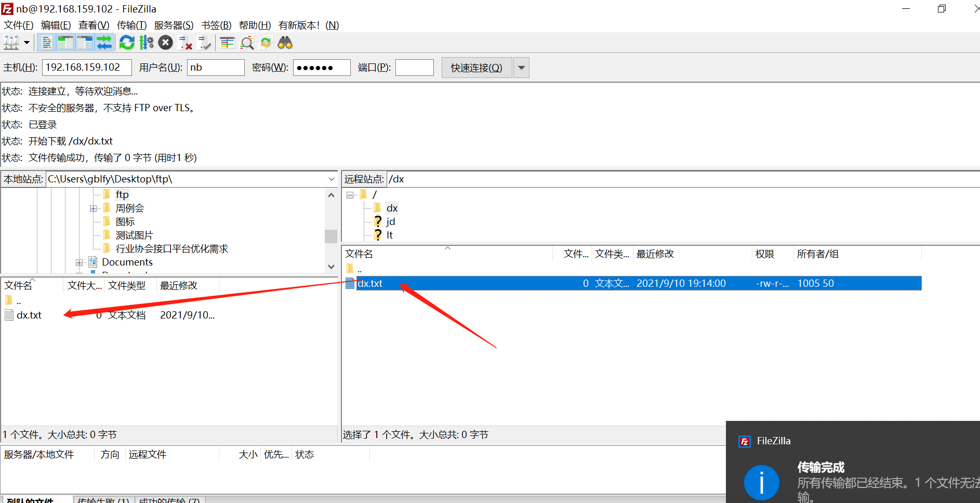Open the 服务器(S) menu
This screenshot has width=980, height=503.
coord(174,25)
